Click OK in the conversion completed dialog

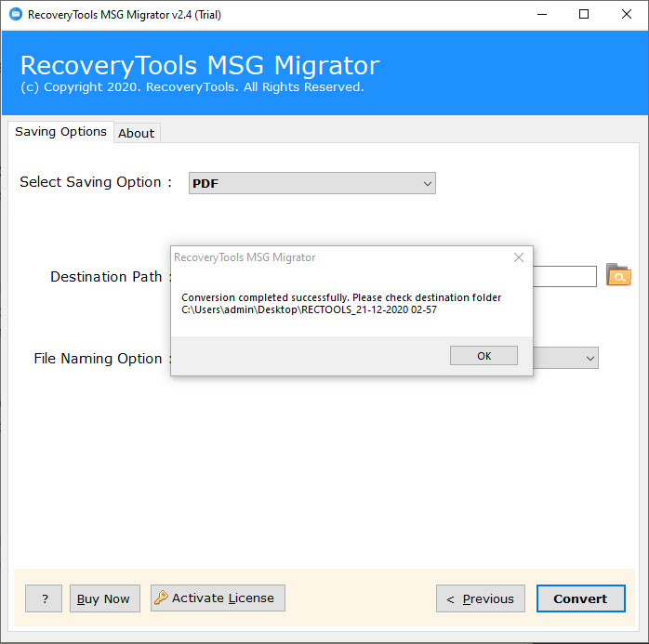coord(483,356)
